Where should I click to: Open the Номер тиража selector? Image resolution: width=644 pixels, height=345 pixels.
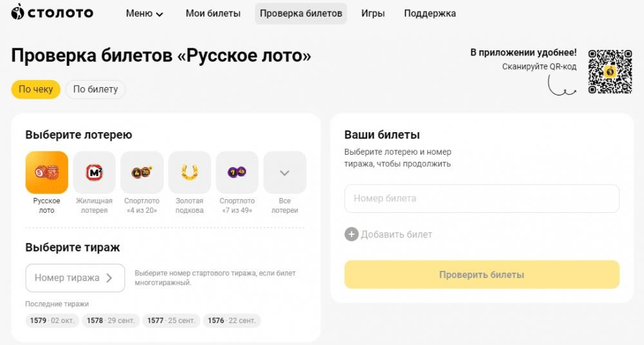[x=75, y=278]
